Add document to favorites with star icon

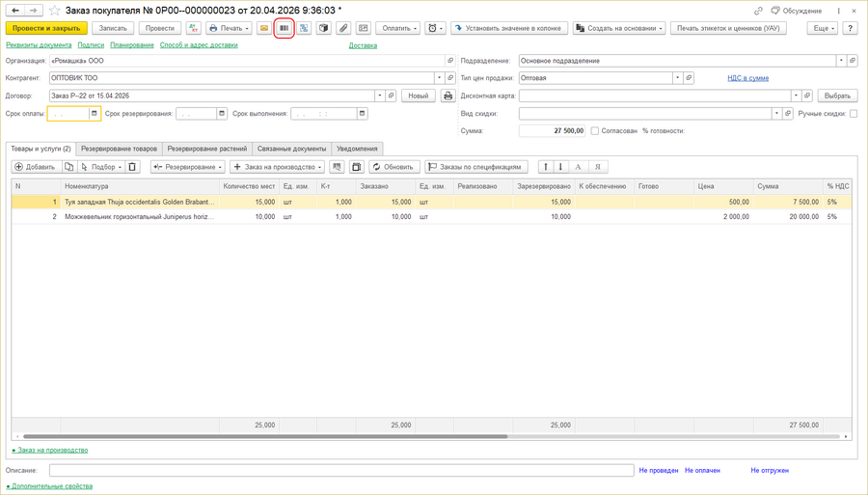pyautogui.click(x=54, y=11)
